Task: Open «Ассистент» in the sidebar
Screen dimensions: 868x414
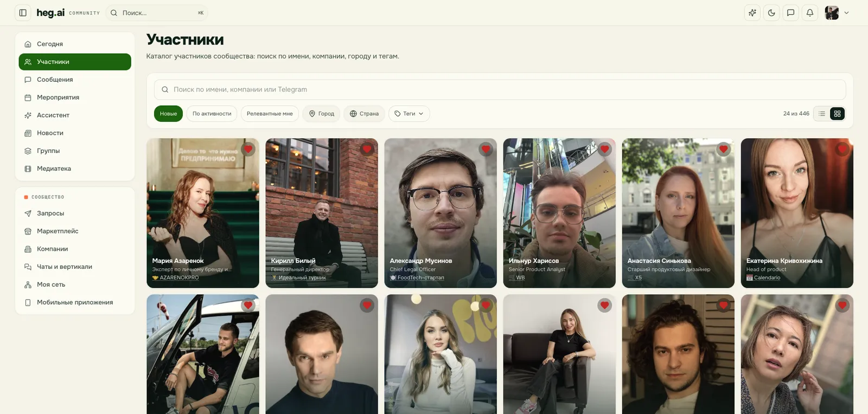Action: (x=75, y=115)
